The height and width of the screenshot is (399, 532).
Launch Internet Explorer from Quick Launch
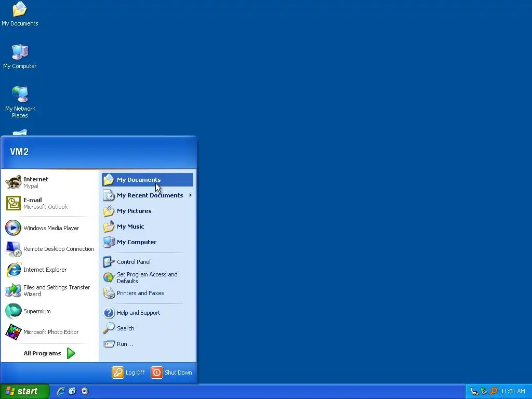pyautogui.click(x=61, y=391)
